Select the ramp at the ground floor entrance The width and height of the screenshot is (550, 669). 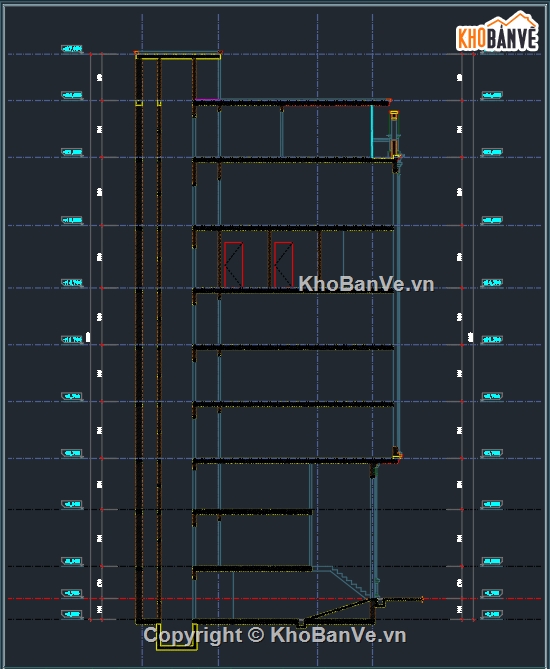click(x=338, y=609)
